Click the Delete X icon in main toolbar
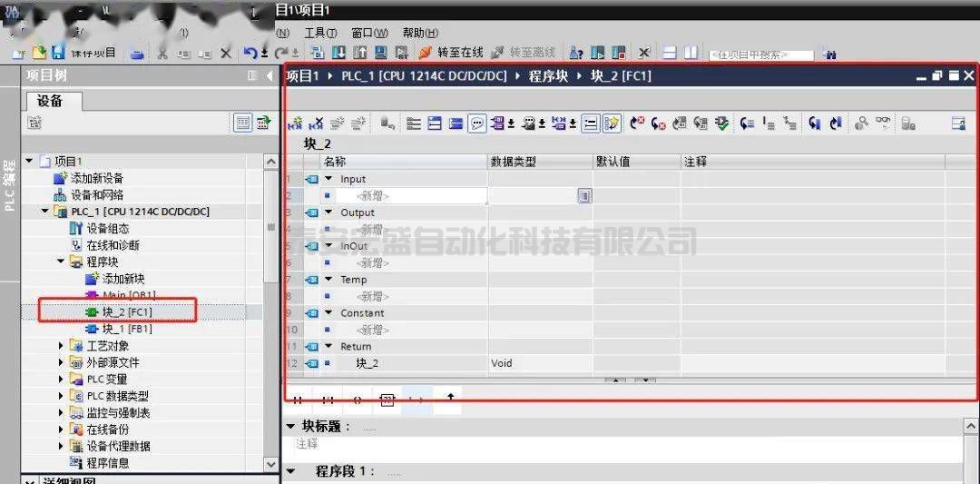This screenshot has width=980, height=484. point(226,53)
